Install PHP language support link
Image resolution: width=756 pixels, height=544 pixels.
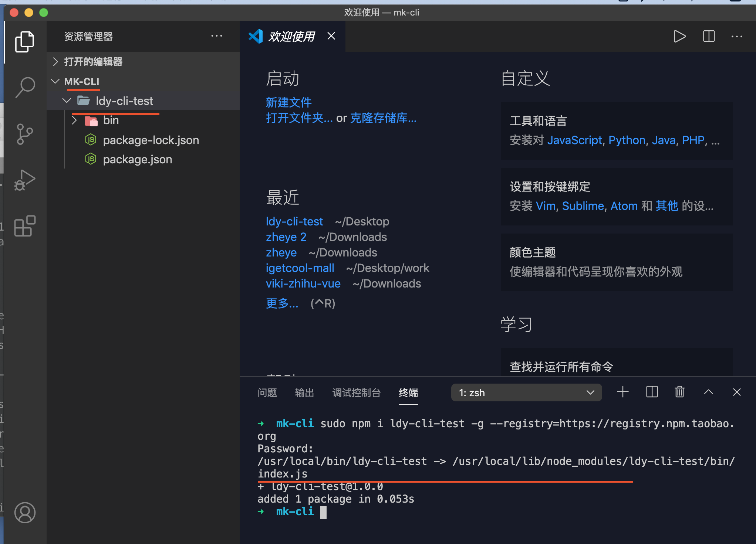pyautogui.click(x=693, y=140)
